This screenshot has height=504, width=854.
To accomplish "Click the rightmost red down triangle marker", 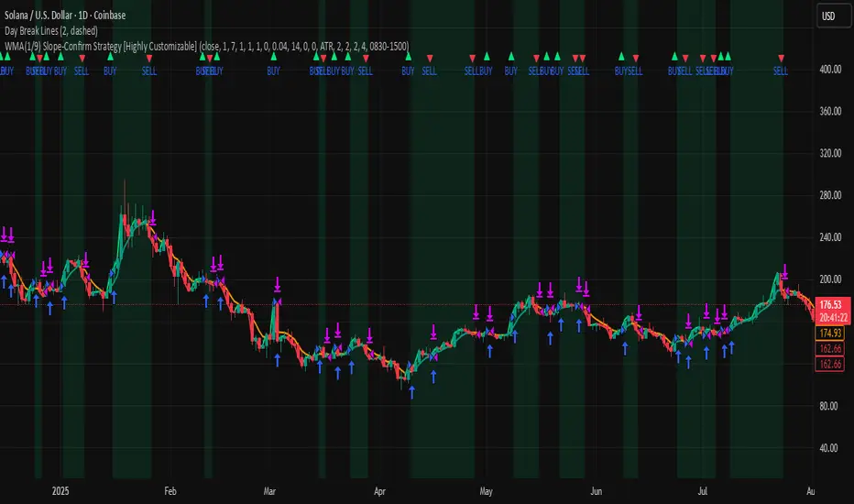I will click(x=781, y=58).
